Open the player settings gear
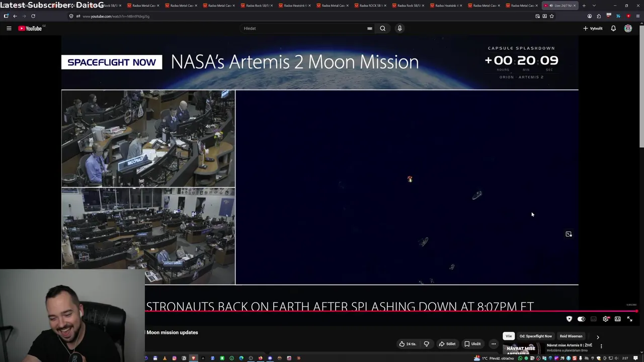The image size is (644, 362). point(605,319)
